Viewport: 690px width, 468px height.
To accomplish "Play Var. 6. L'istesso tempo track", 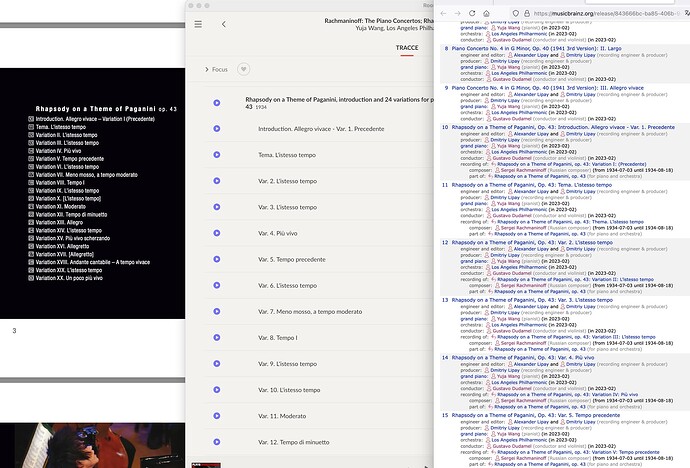I will coord(217,285).
